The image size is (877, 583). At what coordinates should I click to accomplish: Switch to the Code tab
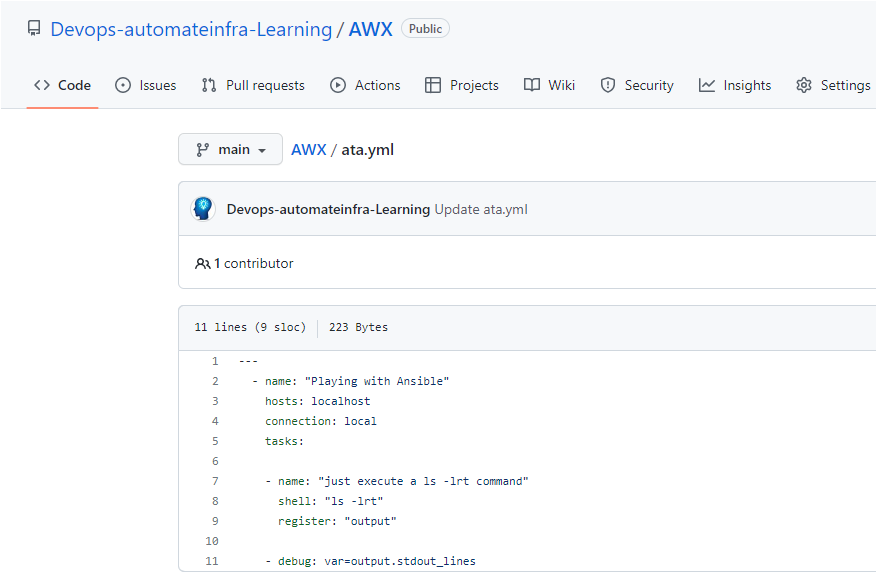(62, 85)
